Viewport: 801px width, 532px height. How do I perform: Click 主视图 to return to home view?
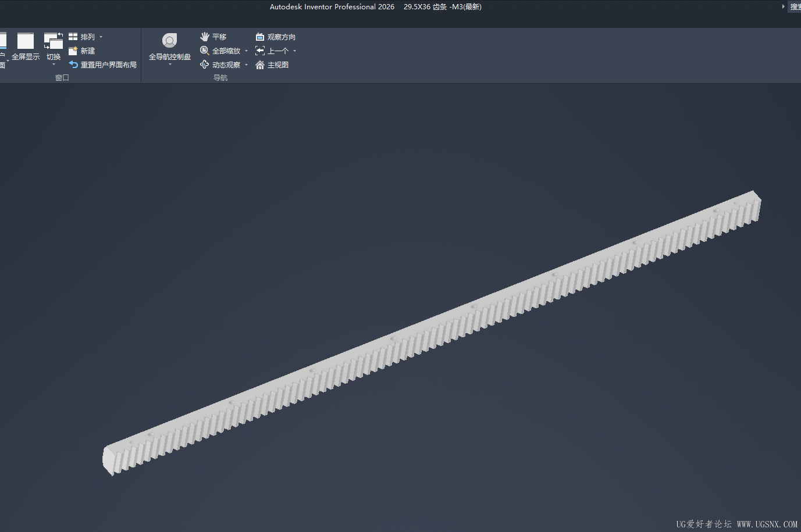[272, 65]
